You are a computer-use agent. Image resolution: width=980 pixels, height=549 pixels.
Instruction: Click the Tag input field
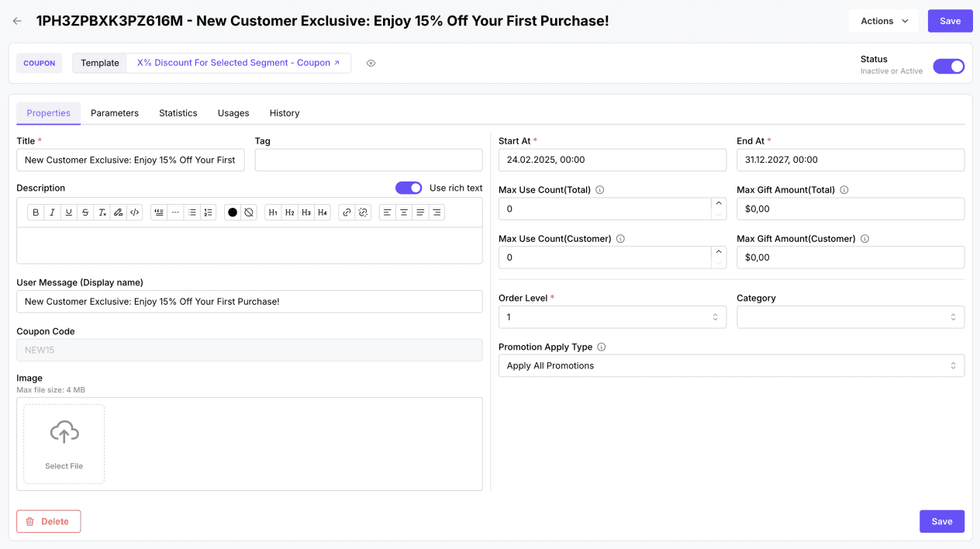(x=368, y=160)
